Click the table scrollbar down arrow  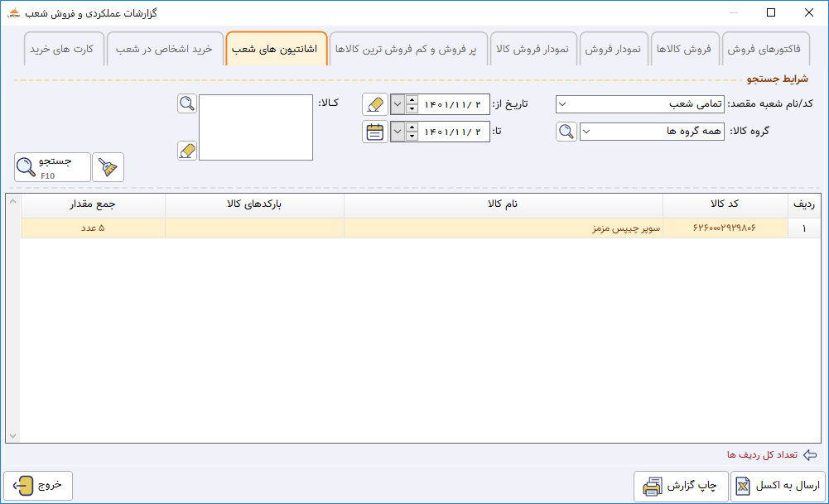point(13,436)
